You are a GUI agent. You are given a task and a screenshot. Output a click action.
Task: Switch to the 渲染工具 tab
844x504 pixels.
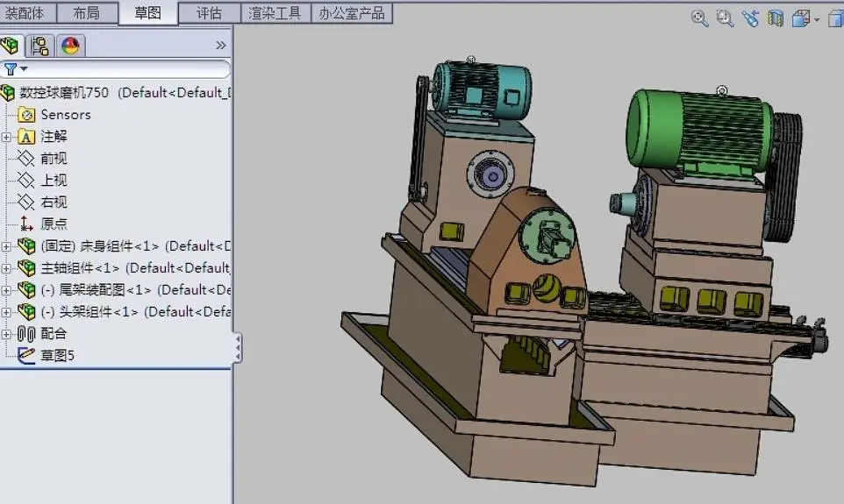click(275, 13)
